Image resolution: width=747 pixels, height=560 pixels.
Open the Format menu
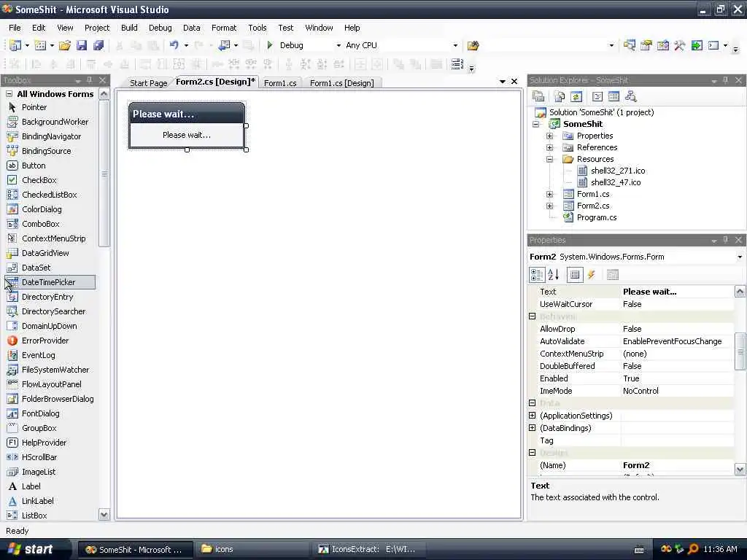tap(224, 28)
